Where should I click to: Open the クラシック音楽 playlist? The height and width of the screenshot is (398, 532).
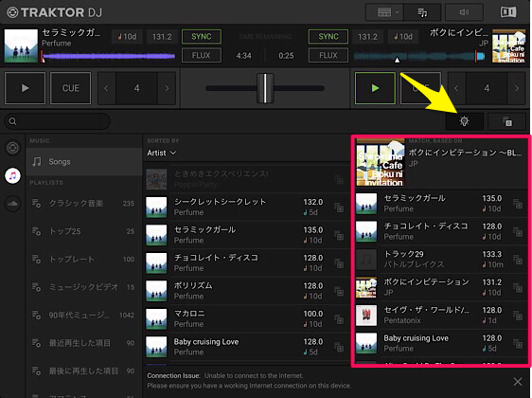84,204
